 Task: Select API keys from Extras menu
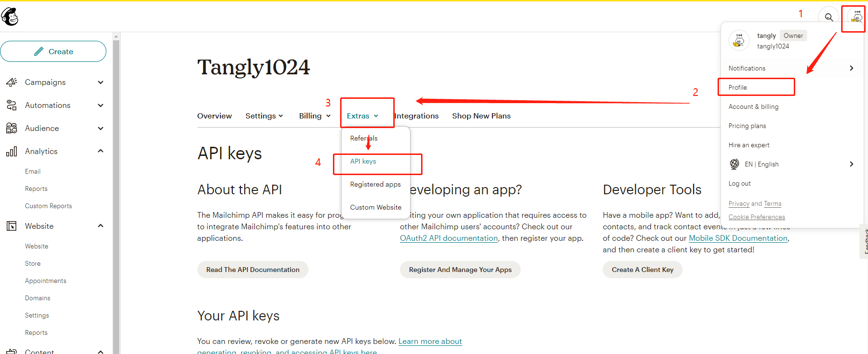point(363,161)
